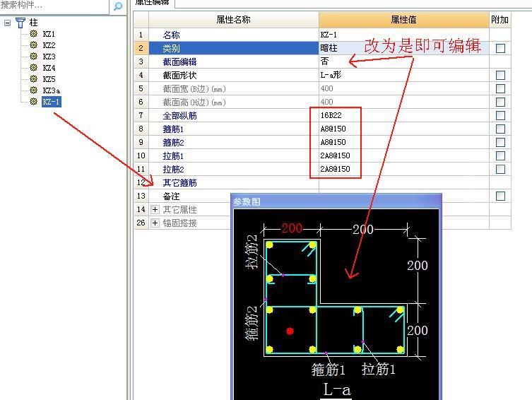The image size is (532, 400).
Task: Select the KZ5 gear icon
Action: (33, 78)
